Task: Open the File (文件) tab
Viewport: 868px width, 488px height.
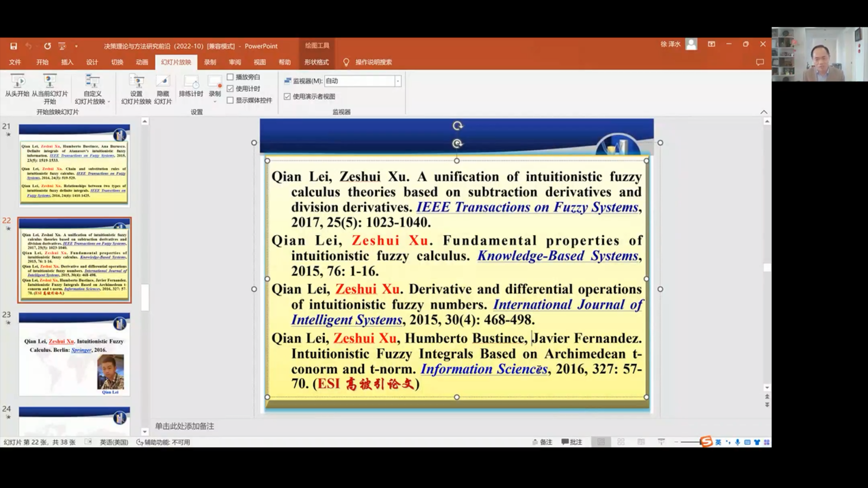Action: click(15, 62)
